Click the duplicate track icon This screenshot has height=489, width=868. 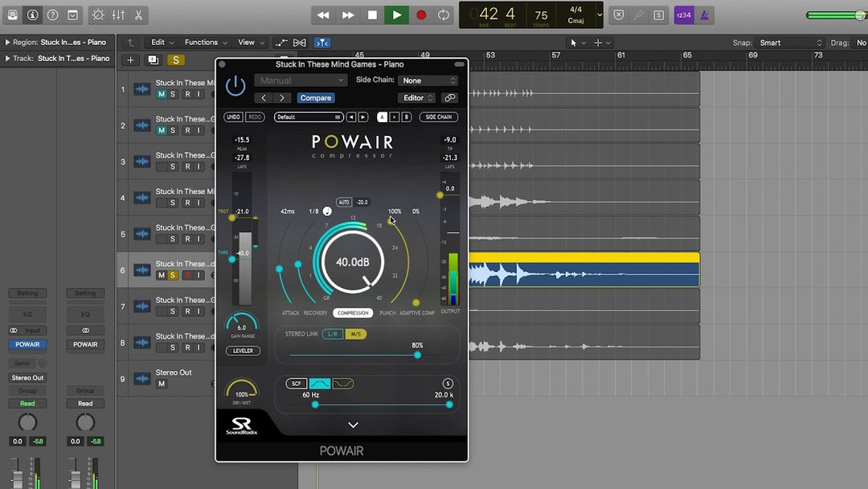tap(153, 60)
